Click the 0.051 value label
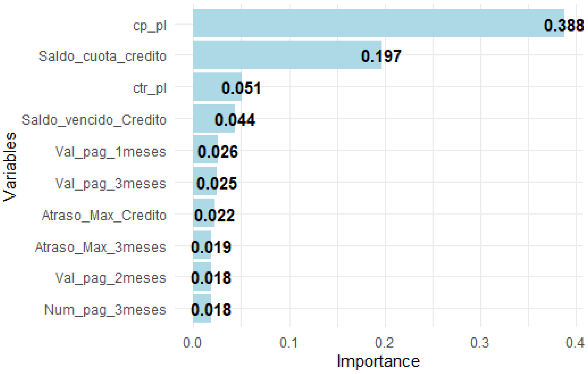The width and height of the screenshot is (588, 374). click(x=241, y=88)
